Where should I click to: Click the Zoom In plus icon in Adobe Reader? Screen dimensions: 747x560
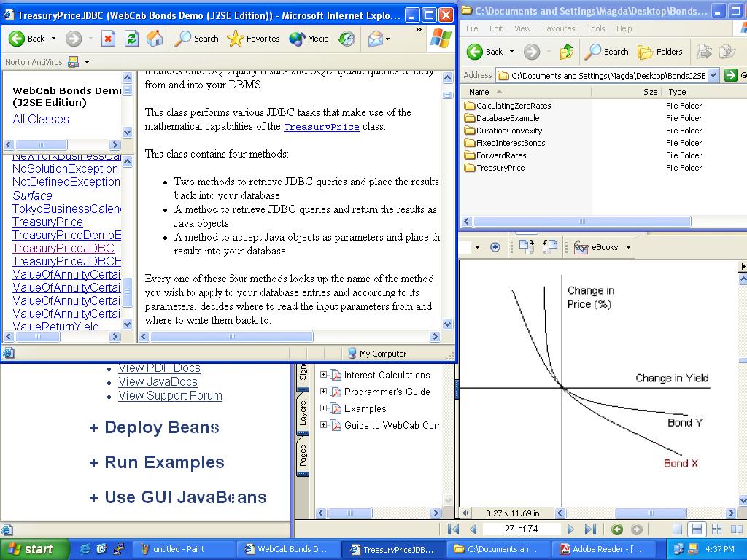pos(495,247)
